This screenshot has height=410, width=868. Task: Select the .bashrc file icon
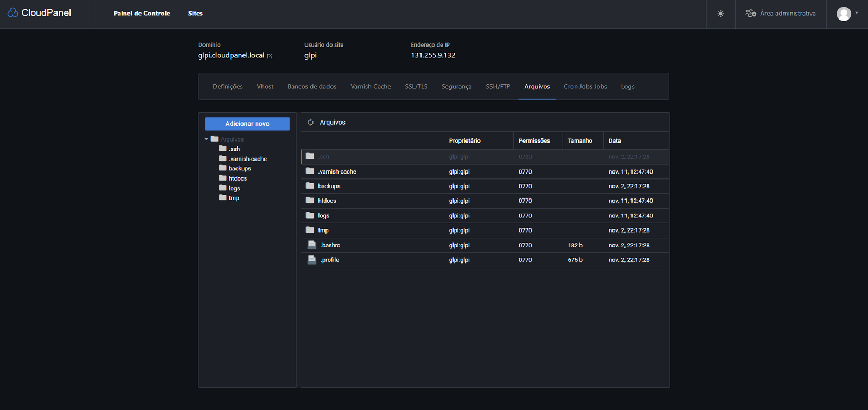click(312, 245)
